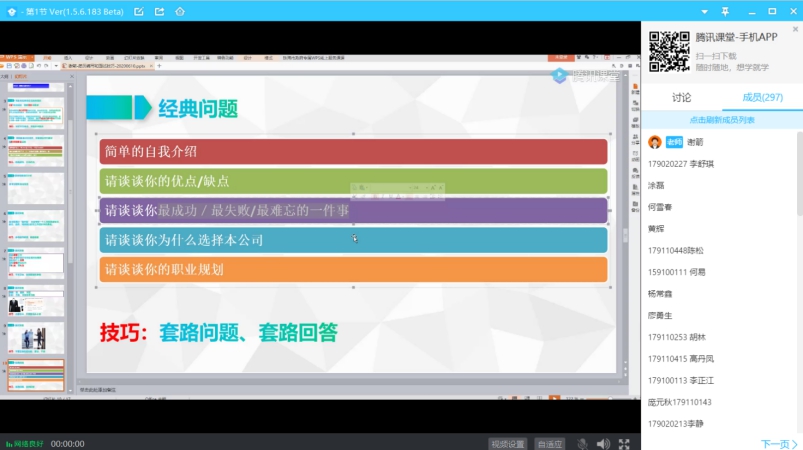Toggle the microphone mute icon

[x=582, y=443]
